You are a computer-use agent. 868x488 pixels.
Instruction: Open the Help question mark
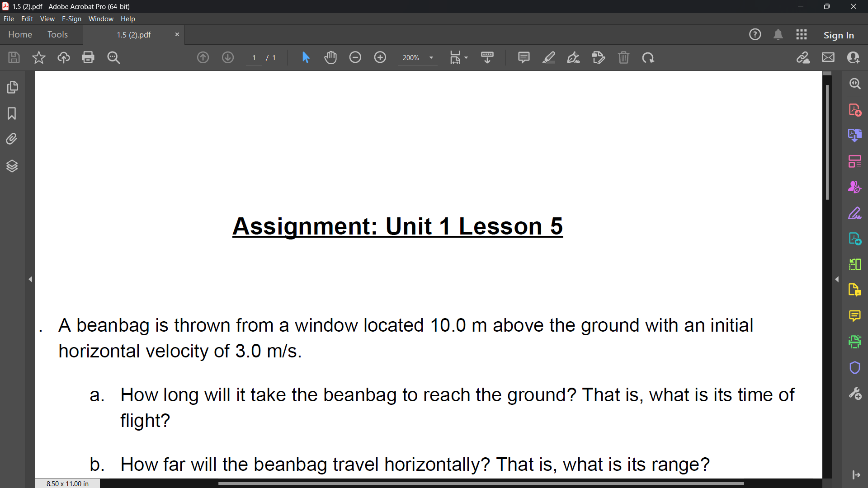pyautogui.click(x=755, y=34)
